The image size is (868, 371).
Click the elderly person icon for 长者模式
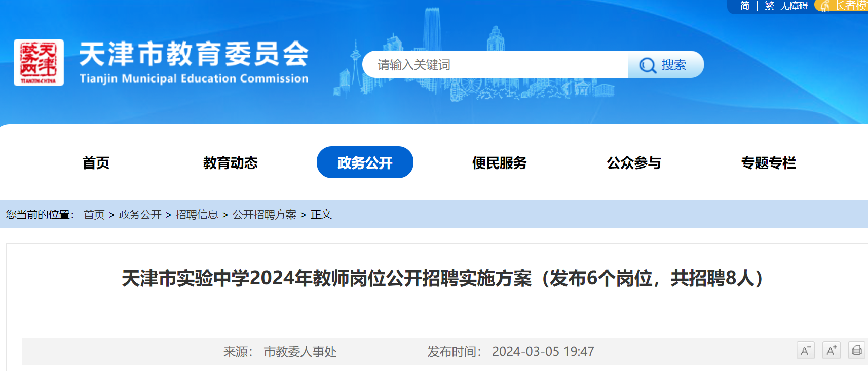825,6
